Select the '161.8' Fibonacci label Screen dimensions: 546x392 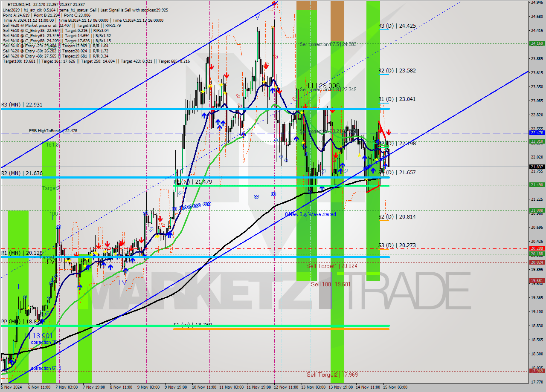(x=52, y=145)
